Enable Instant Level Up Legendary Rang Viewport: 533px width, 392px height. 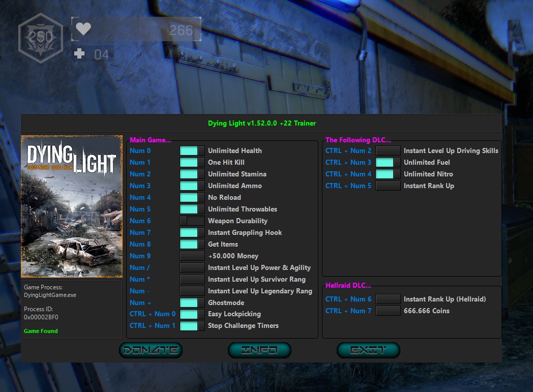(x=192, y=291)
